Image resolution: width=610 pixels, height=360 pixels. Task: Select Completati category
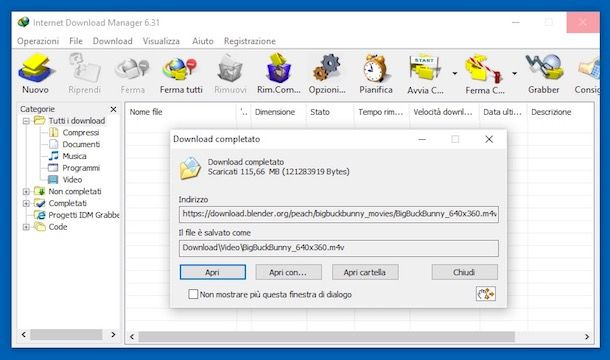coord(67,203)
